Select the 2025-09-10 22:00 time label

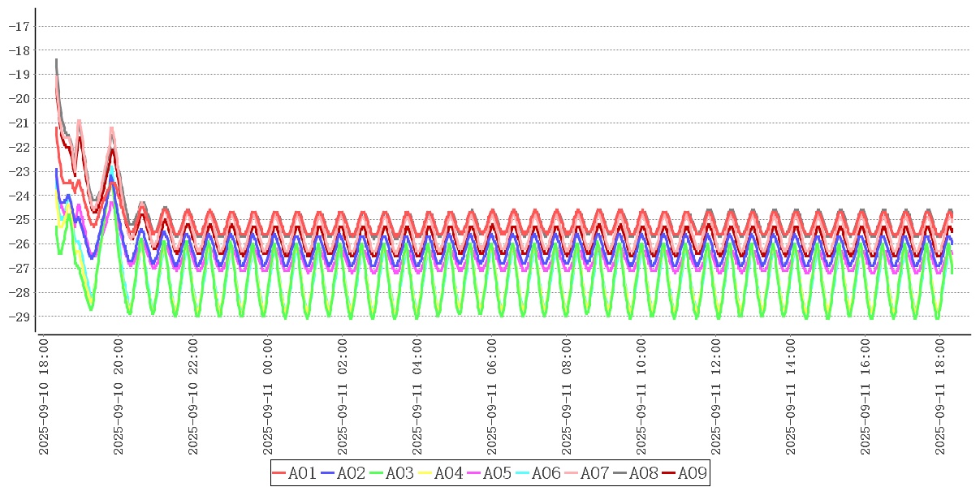tap(193, 397)
